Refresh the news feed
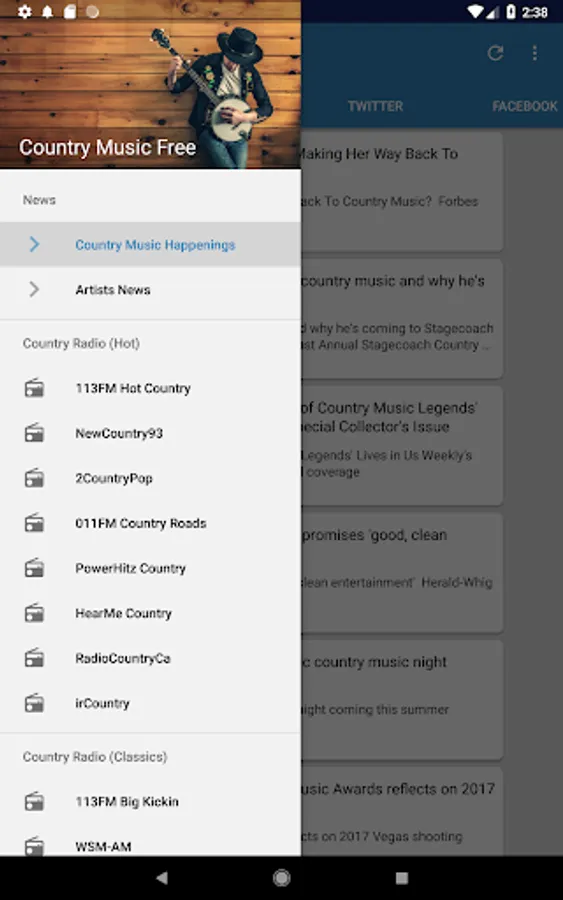Viewport: 563px width, 900px height. [495, 53]
